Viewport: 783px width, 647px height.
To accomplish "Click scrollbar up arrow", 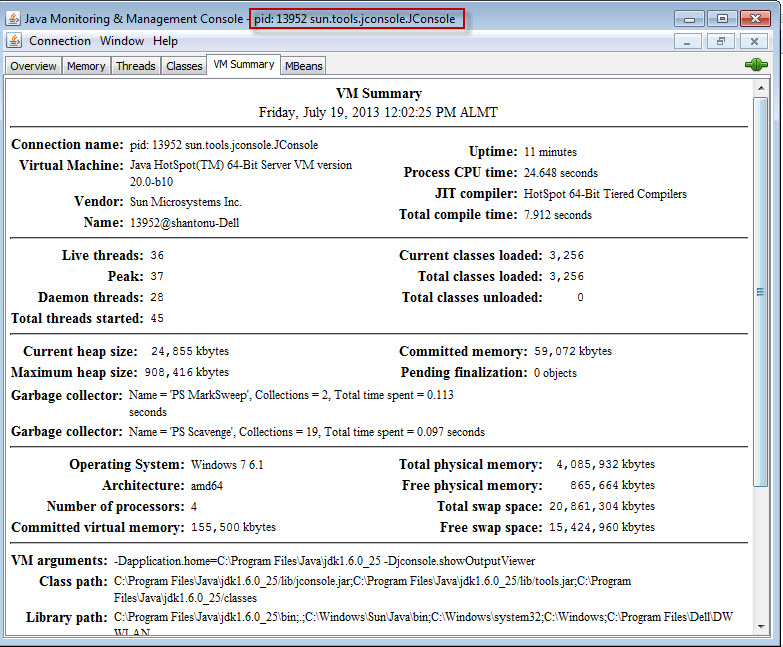I will tap(761, 88).
